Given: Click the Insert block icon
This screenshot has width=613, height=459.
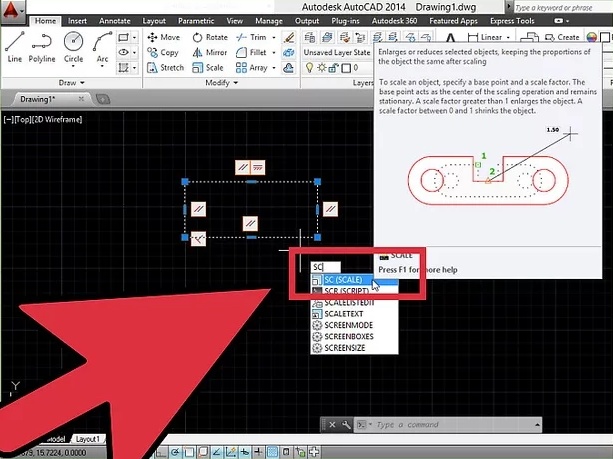Looking at the screenshot, I should 530,37.
